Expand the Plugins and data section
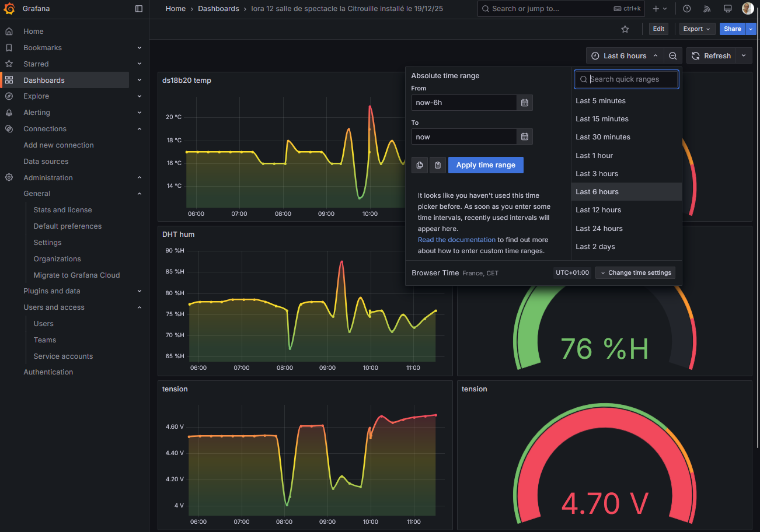The image size is (760, 532). (140, 291)
